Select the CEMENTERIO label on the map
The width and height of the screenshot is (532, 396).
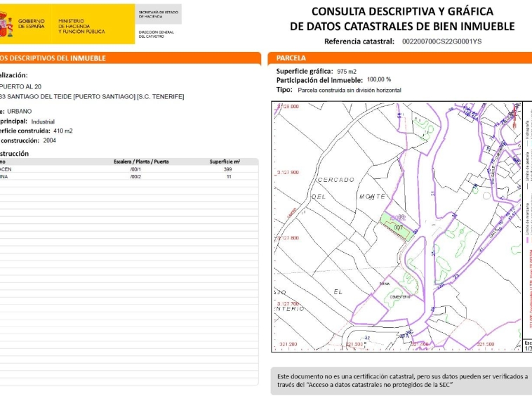click(399, 298)
